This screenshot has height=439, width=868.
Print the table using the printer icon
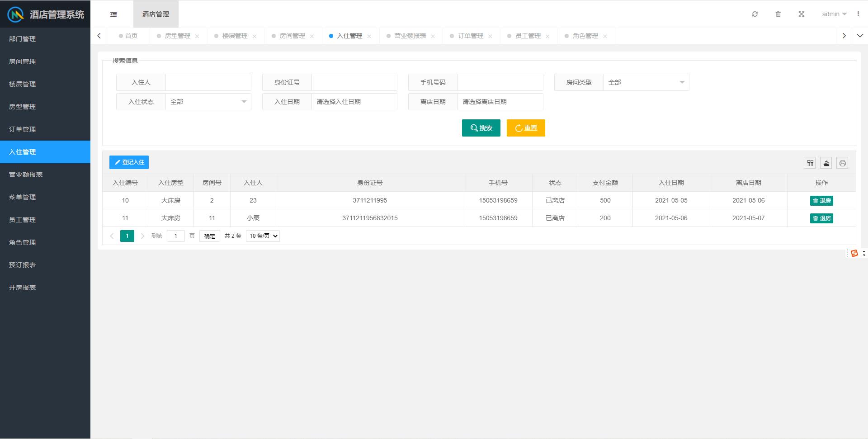(x=842, y=163)
